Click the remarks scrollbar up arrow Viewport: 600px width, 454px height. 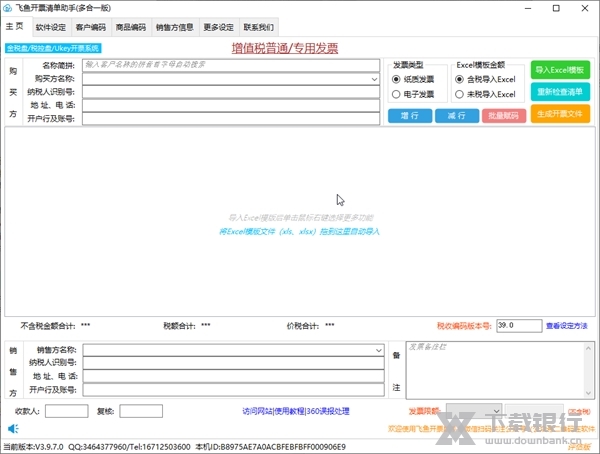(589, 348)
